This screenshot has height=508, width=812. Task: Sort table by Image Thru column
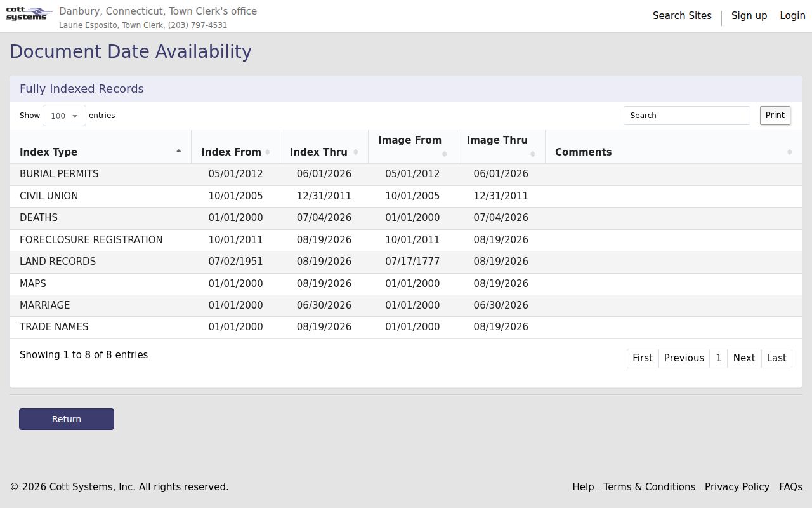(x=501, y=147)
